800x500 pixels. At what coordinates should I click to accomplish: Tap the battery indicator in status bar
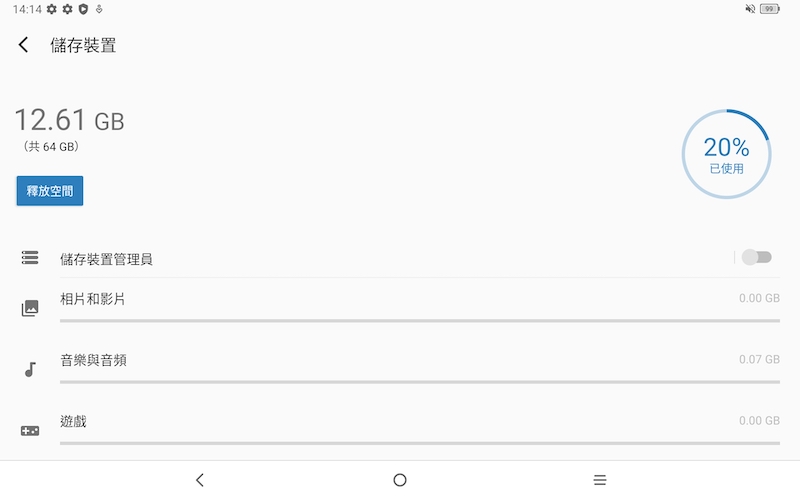click(769, 9)
